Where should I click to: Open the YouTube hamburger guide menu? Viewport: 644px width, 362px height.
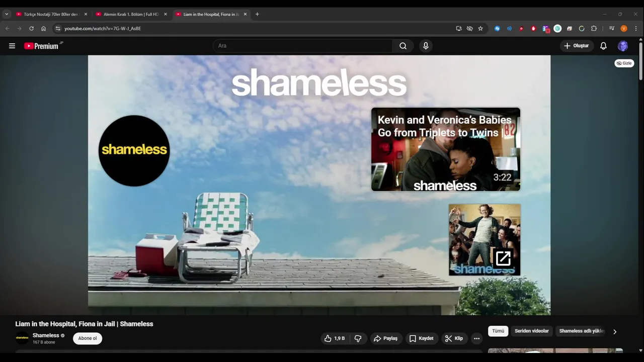12,46
